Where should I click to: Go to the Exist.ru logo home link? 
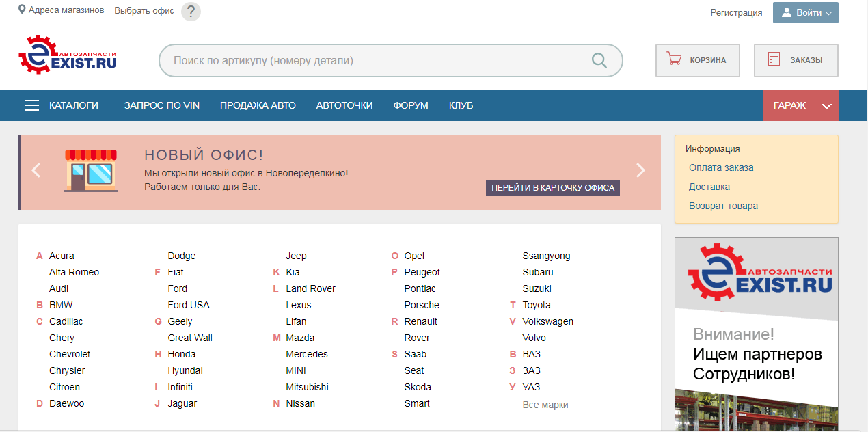pyautogui.click(x=68, y=55)
